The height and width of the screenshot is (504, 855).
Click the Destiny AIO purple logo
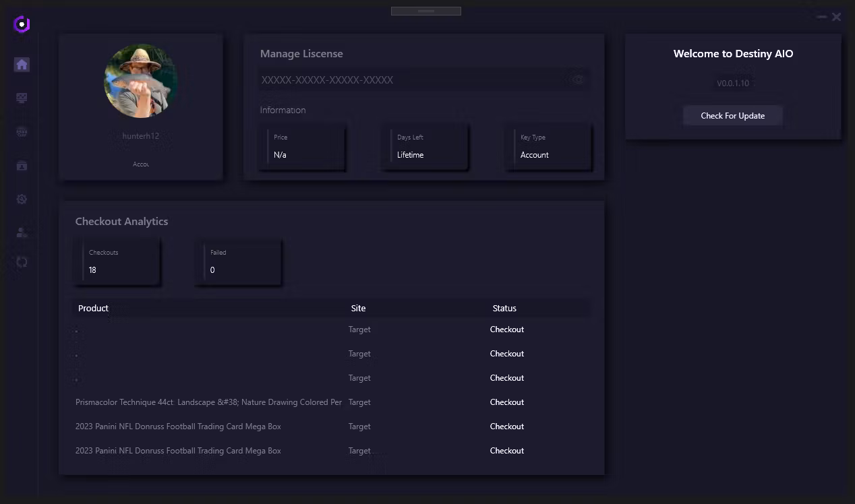(22, 24)
